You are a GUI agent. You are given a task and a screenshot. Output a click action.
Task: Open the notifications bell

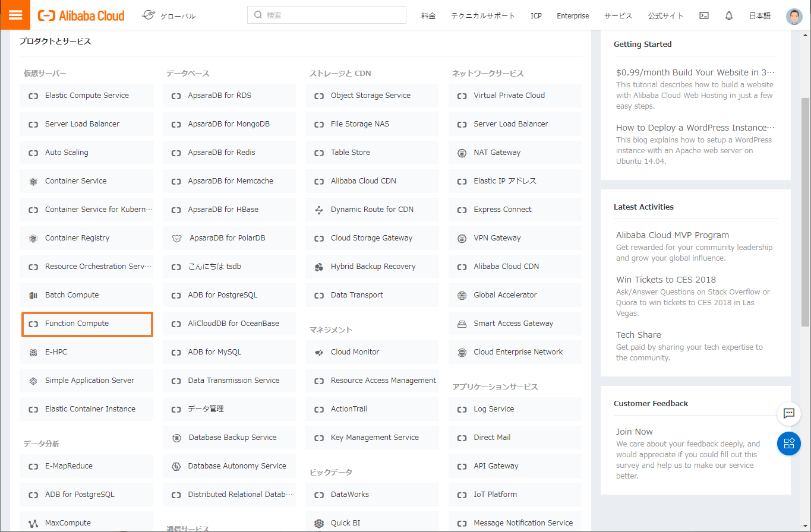tap(729, 15)
